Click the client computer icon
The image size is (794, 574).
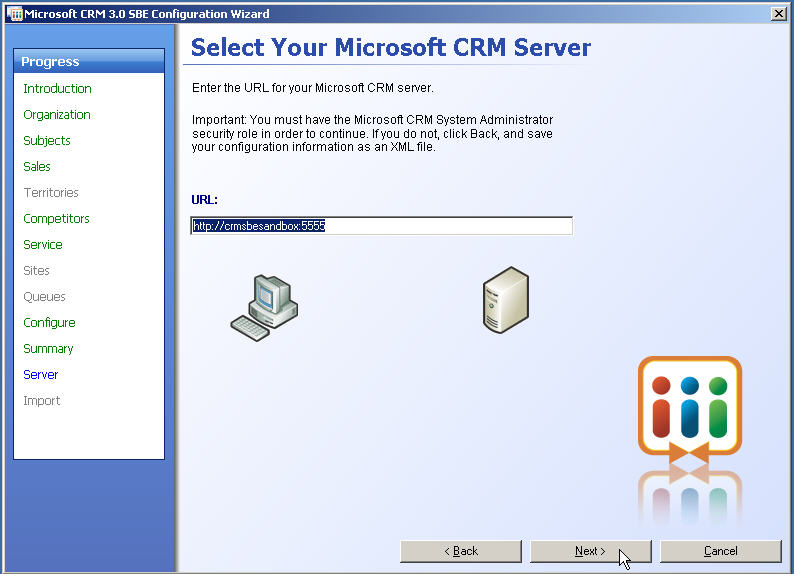pos(264,308)
